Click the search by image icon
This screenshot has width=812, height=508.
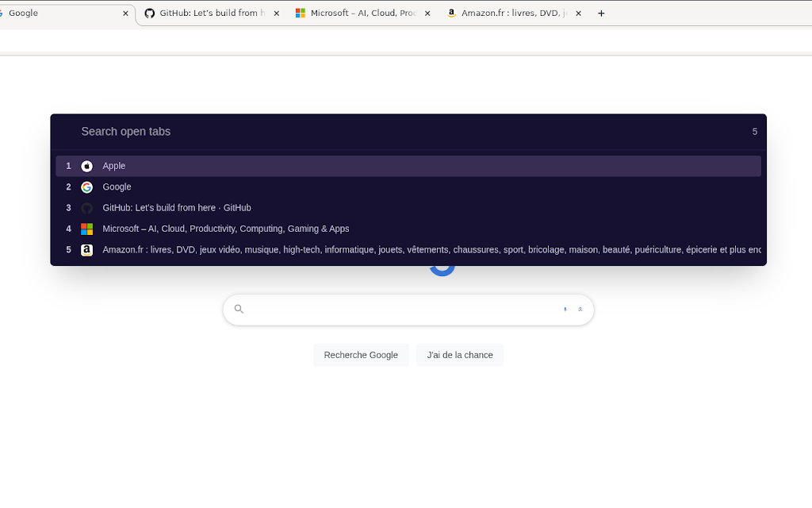[x=580, y=309]
